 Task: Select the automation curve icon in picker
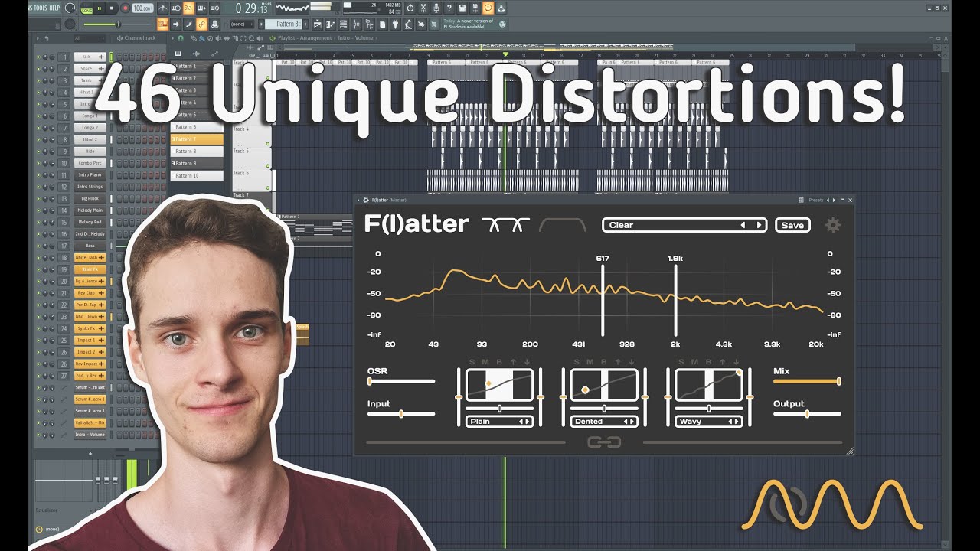215,54
